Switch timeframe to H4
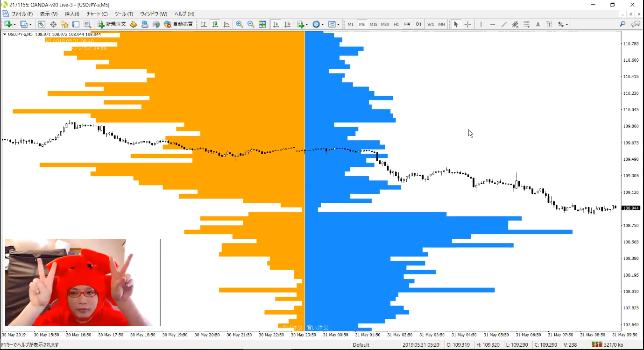Screen dimensions: 644x350 [x=407, y=24]
